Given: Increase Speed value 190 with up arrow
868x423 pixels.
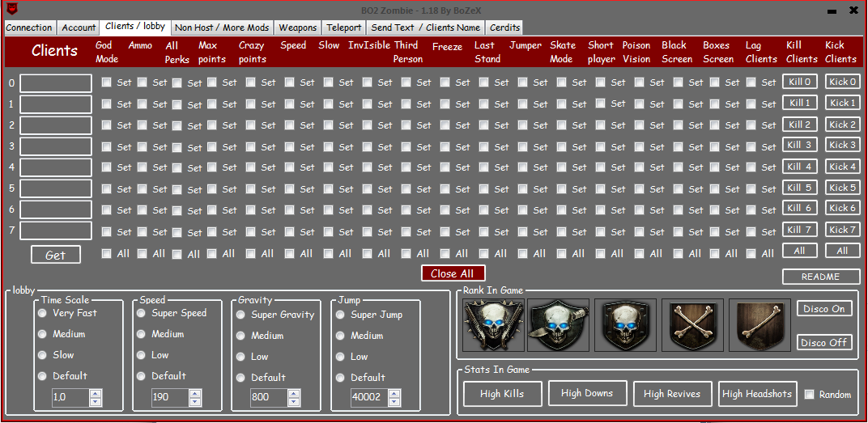Looking at the screenshot, I should click(195, 394).
